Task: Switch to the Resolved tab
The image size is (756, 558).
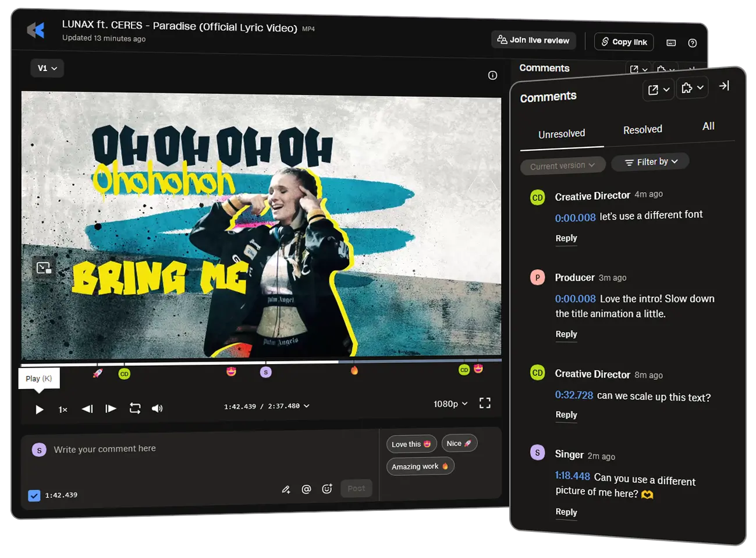Action: [x=643, y=130]
